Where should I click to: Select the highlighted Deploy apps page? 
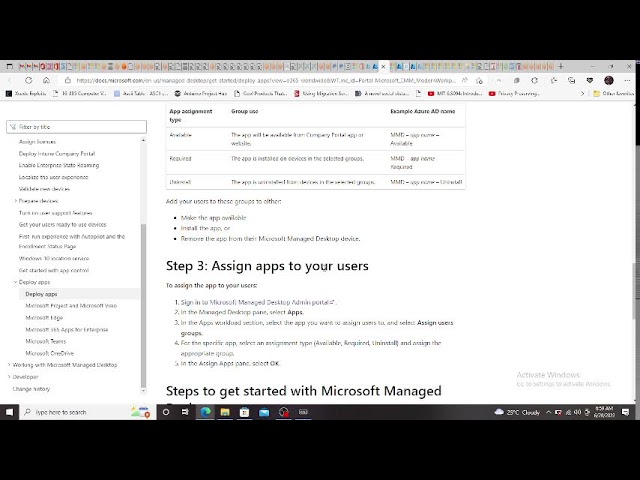pos(41,294)
